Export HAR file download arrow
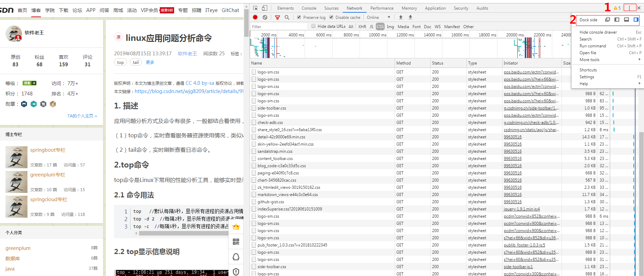The width and height of the screenshot is (644, 276). (x=410, y=17)
